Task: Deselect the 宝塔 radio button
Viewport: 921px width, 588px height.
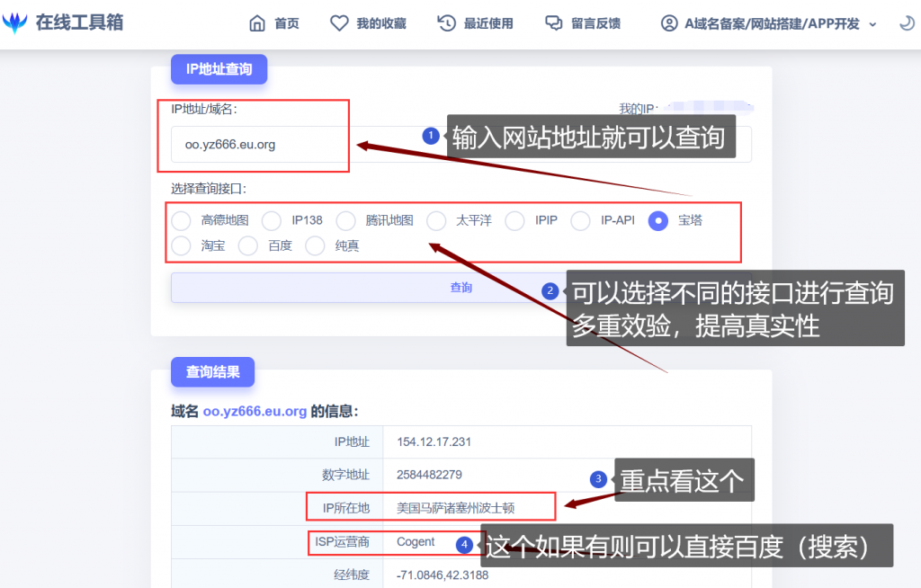Action: click(658, 220)
